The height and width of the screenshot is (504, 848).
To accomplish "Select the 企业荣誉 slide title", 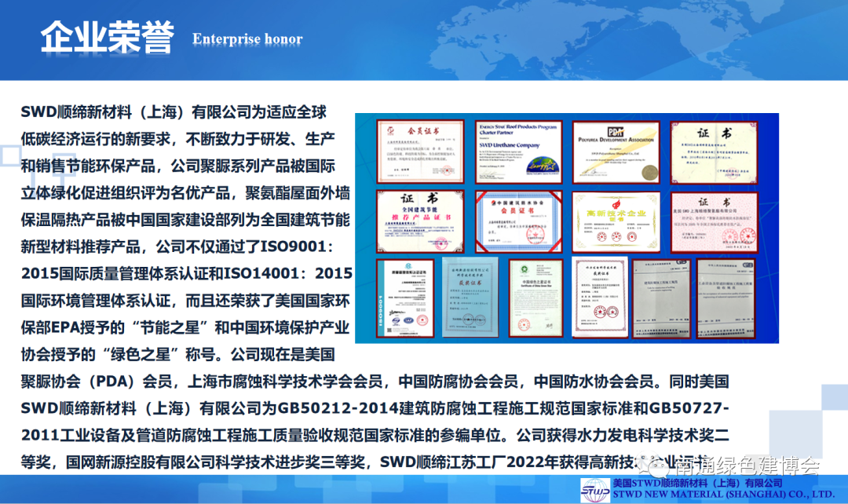I will click(108, 38).
